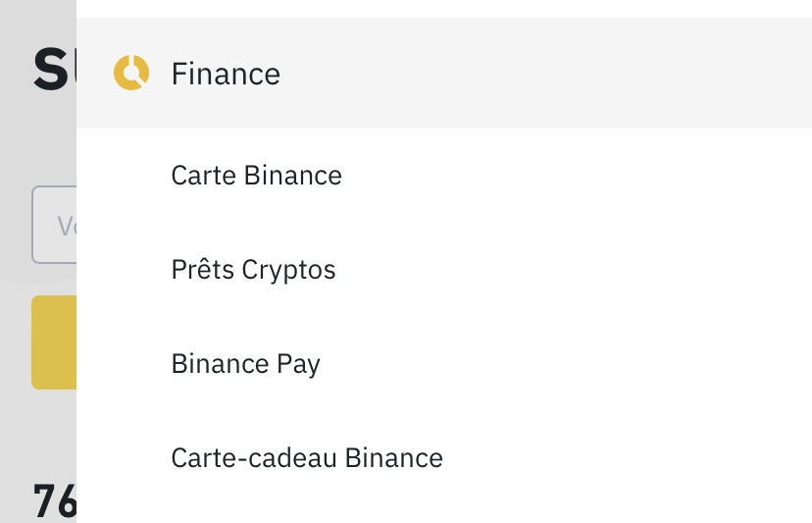Click the dimmed overlay to dismiss menu
This screenshot has width=812, height=523.
point(37,432)
